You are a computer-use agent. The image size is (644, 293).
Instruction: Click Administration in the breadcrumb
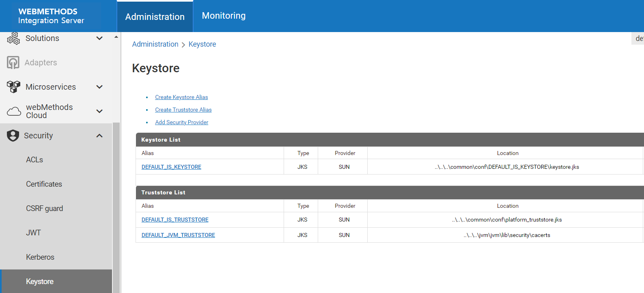[x=155, y=44]
